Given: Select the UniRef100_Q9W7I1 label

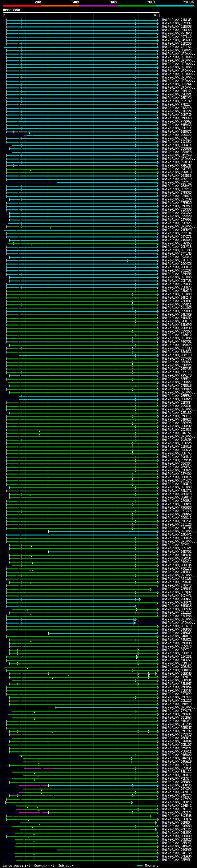Looking at the screenshot, I should pyautogui.click(x=177, y=128).
